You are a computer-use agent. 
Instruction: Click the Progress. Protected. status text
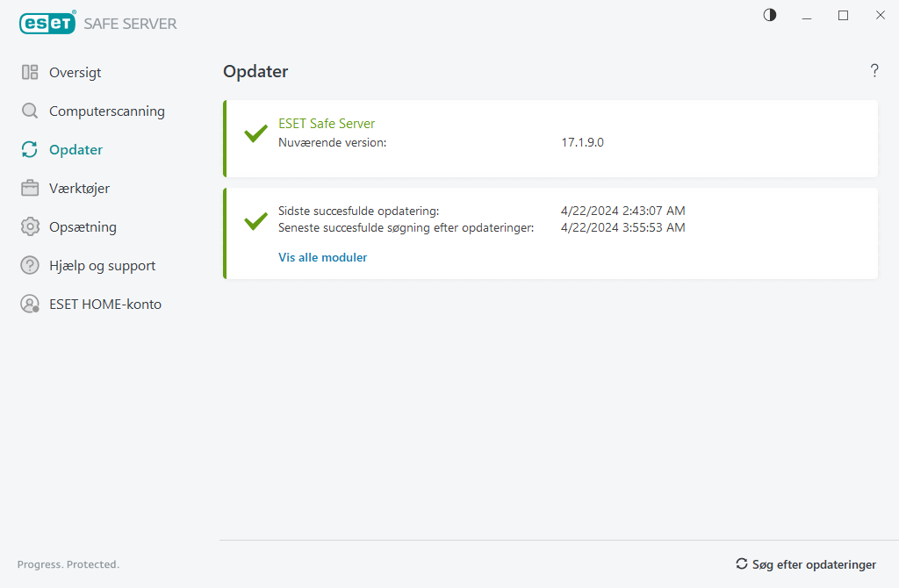pos(68,564)
